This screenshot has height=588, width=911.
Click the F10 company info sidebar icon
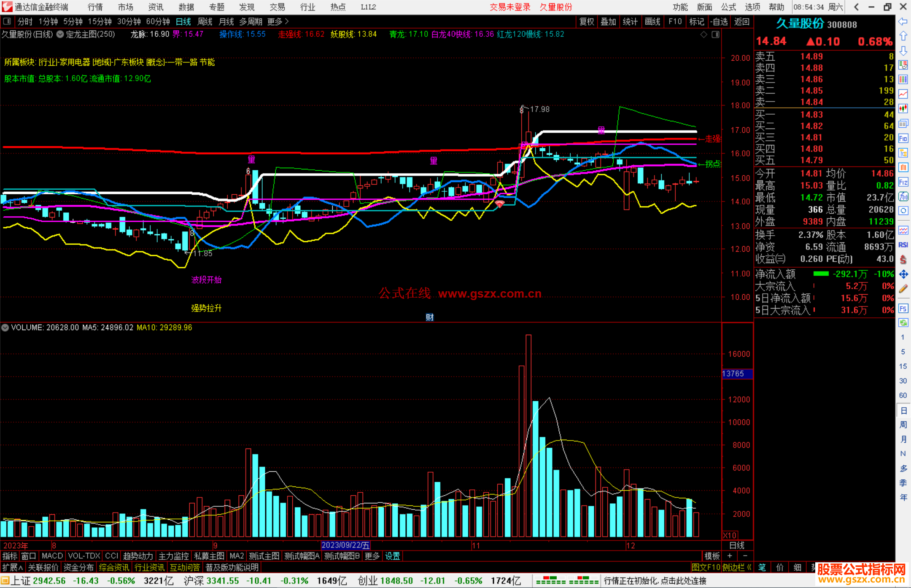[903, 138]
